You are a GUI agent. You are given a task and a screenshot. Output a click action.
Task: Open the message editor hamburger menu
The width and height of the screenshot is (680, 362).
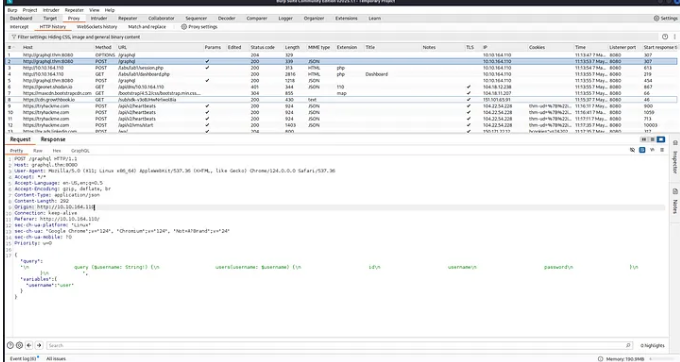point(662,150)
